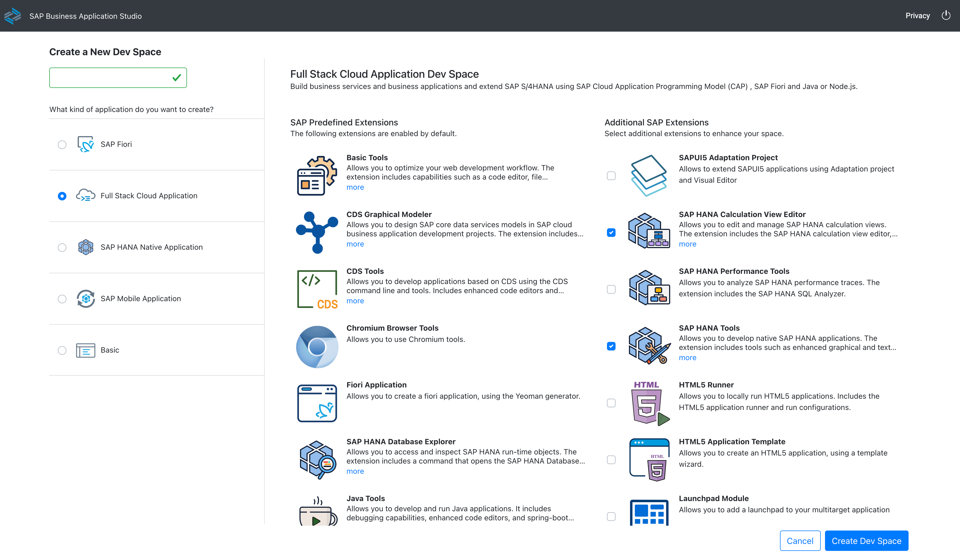This screenshot has height=560, width=960.
Task: Click the Launchpad Module grid icon
Action: [649, 512]
